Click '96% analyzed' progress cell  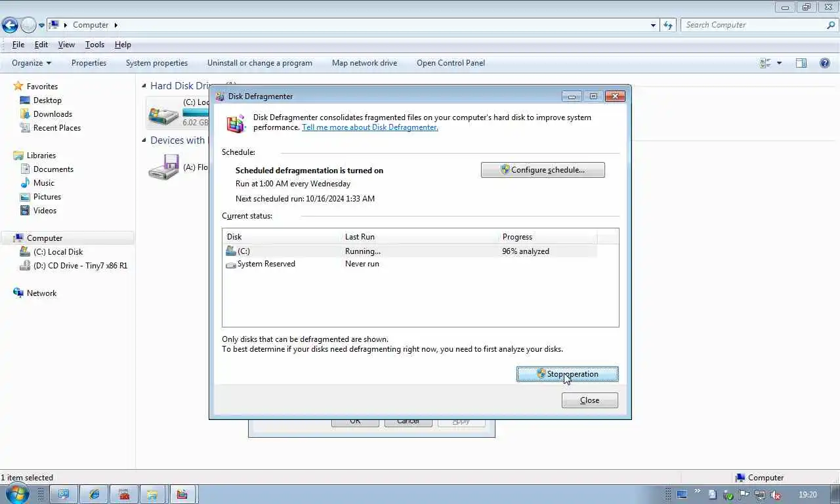coord(526,251)
